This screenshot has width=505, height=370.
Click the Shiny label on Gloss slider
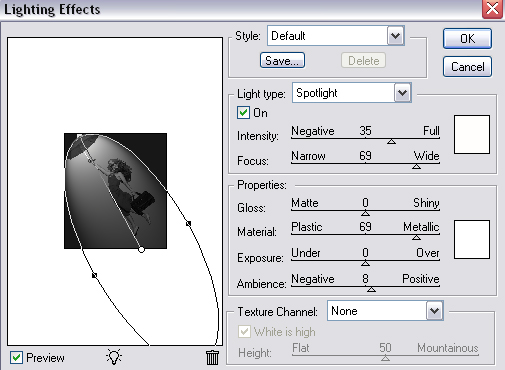tap(426, 203)
